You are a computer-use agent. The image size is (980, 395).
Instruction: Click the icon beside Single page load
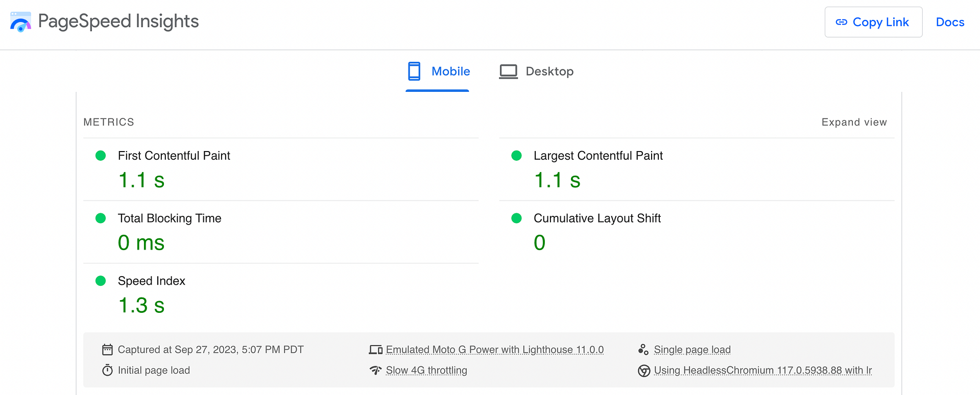click(x=643, y=350)
